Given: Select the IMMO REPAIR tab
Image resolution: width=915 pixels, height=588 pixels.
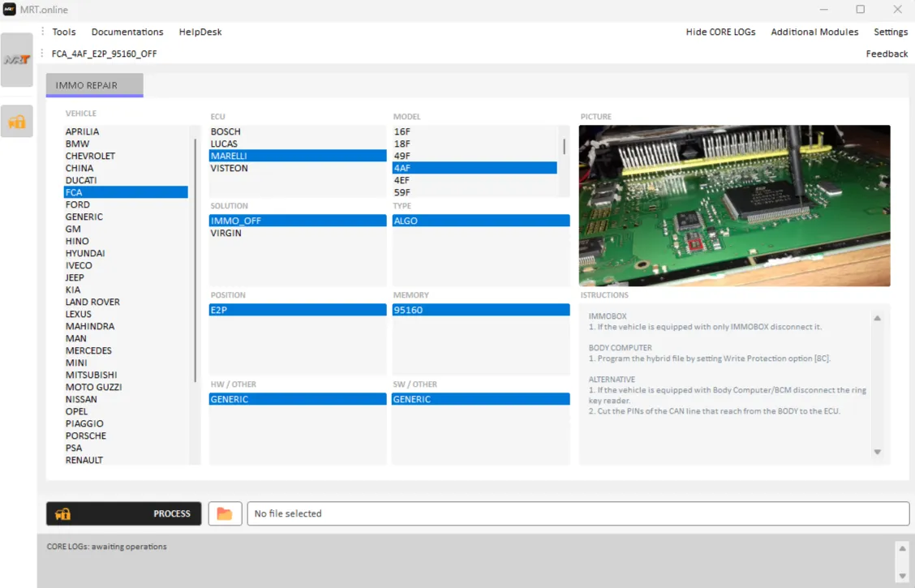Looking at the screenshot, I should click(95, 85).
